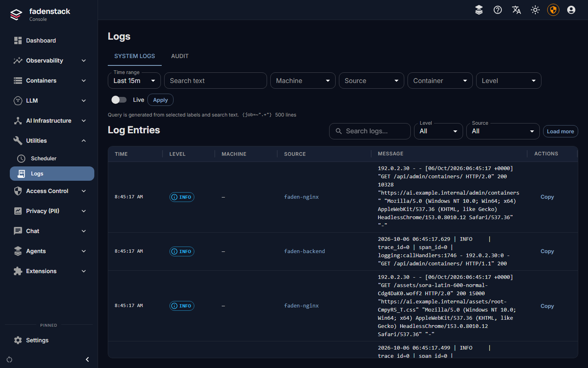The width and height of the screenshot is (588, 368).
Task: Click the Extensions puzzle icon
Action: (18, 271)
